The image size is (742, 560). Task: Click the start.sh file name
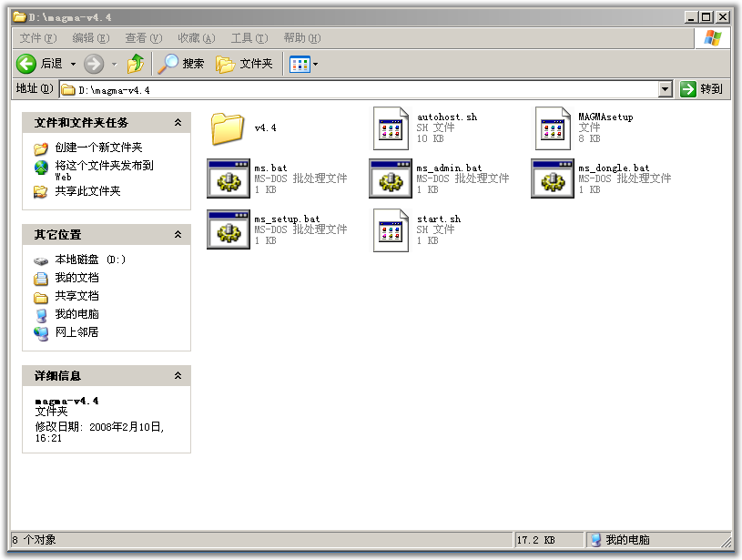click(x=439, y=219)
